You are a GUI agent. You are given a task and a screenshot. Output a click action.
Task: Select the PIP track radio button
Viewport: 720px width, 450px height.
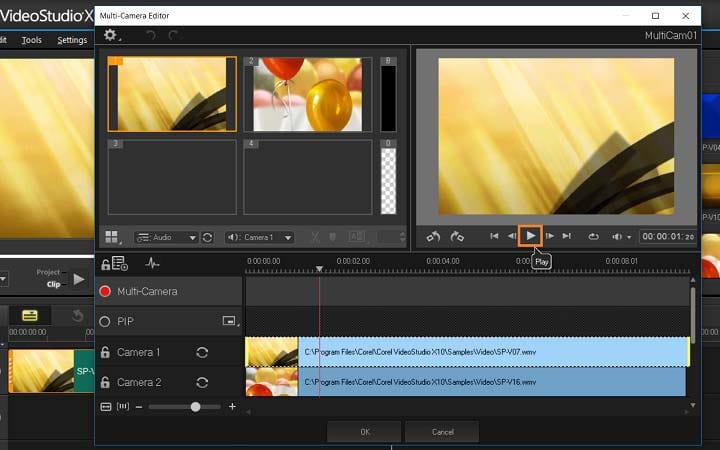pos(105,321)
